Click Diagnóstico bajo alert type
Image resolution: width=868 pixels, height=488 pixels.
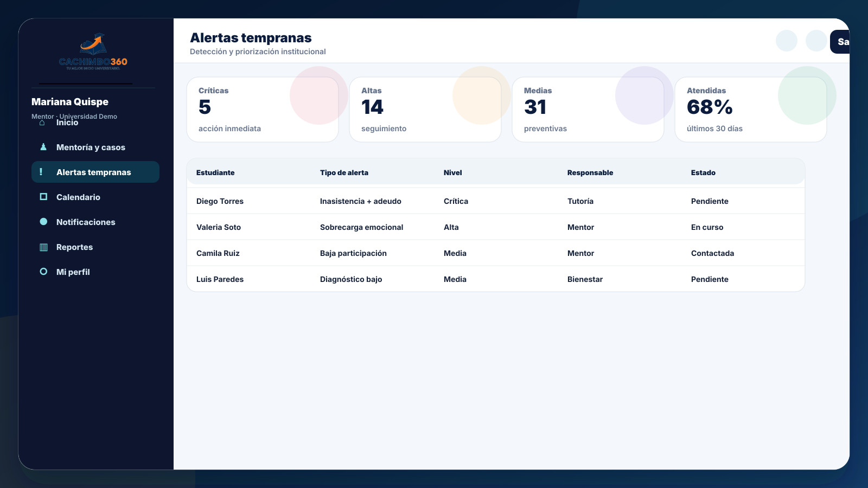pyautogui.click(x=351, y=279)
